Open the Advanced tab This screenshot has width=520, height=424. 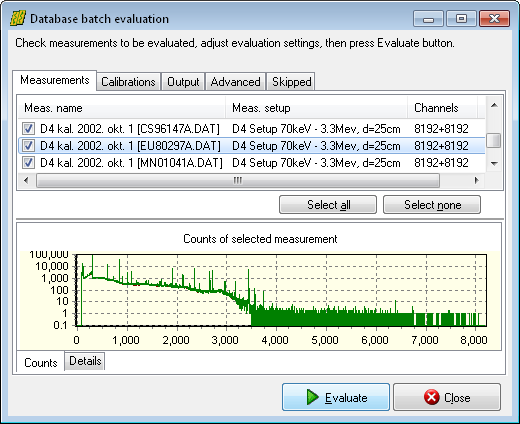pos(235,82)
